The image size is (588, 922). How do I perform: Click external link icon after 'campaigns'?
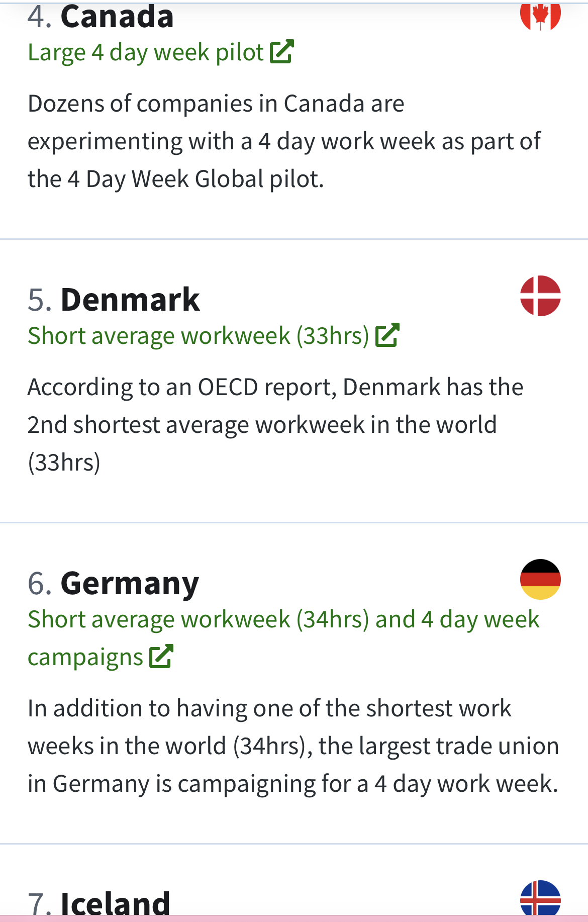pyautogui.click(x=161, y=657)
